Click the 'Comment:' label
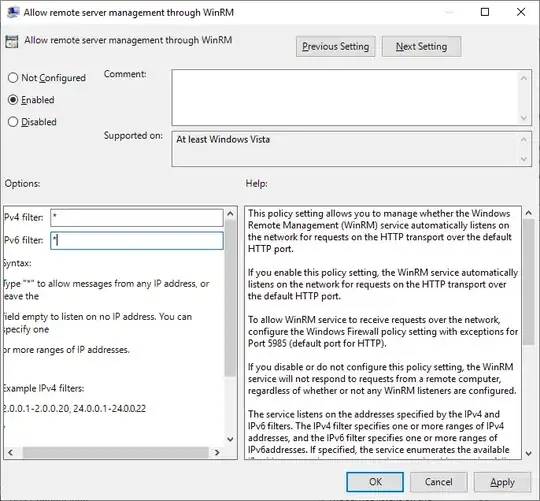 125,74
